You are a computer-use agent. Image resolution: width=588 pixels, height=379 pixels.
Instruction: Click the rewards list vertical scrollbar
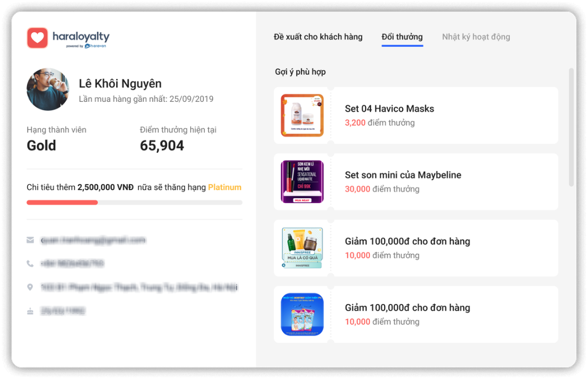click(x=571, y=128)
